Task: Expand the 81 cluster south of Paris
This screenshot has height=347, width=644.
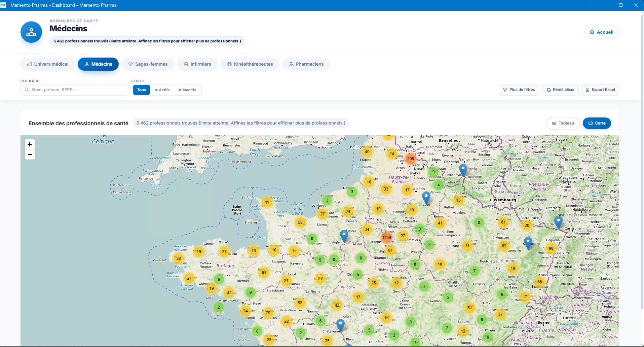Action: pos(390,250)
